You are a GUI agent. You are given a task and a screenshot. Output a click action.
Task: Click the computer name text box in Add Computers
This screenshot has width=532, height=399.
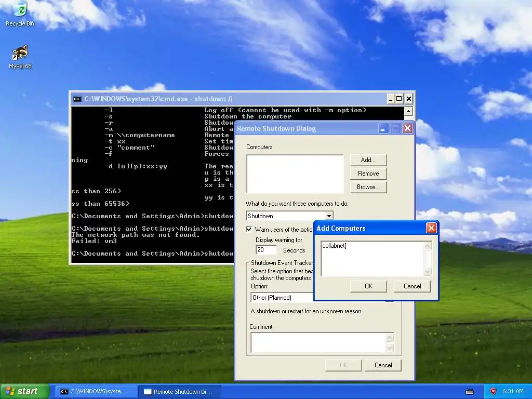pos(372,259)
